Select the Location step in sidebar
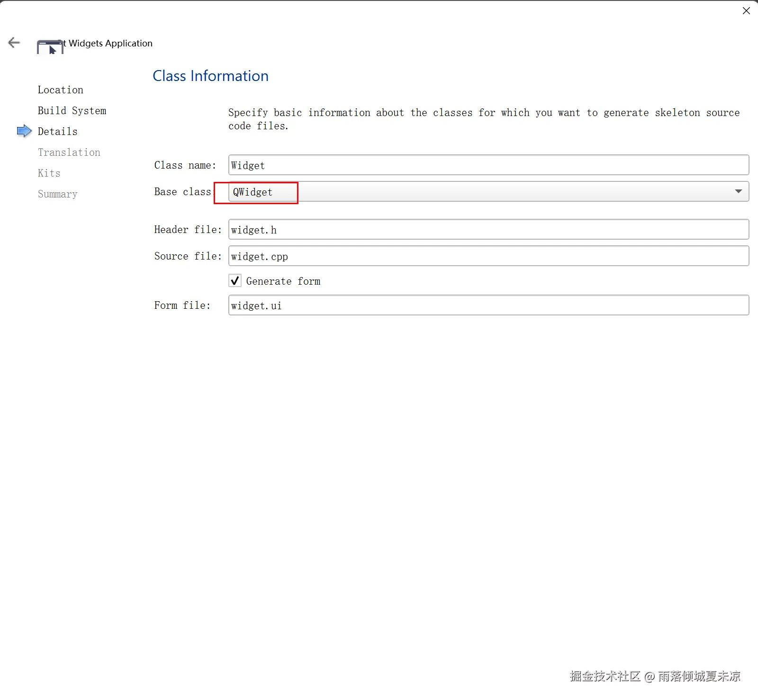The image size is (758, 700). 61,90
